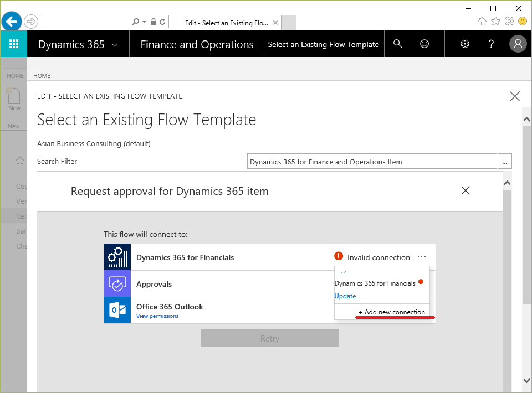
Task: Click the browser Forward arrow button
Action: pyautogui.click(x=31, y=22)
